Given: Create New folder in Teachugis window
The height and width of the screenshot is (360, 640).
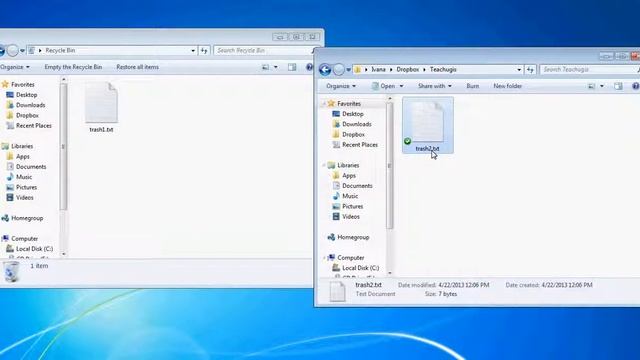Looking at the screenshot, I should coord(507,86).
